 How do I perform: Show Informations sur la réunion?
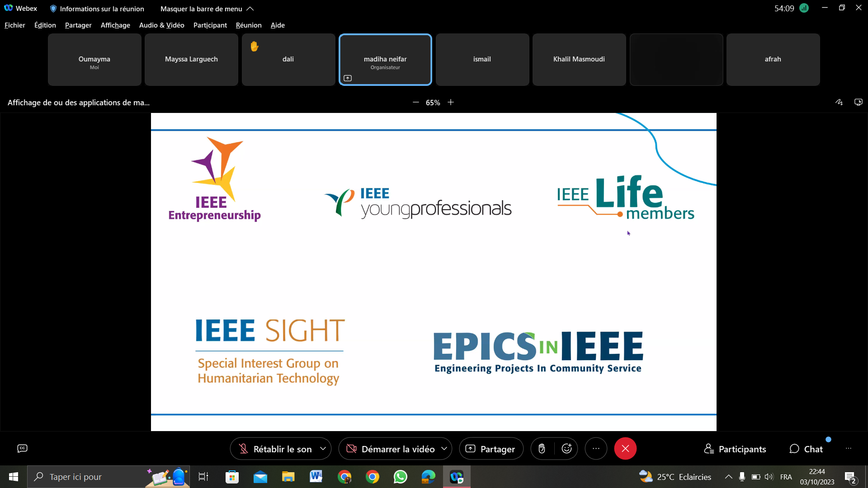(97, 9)
